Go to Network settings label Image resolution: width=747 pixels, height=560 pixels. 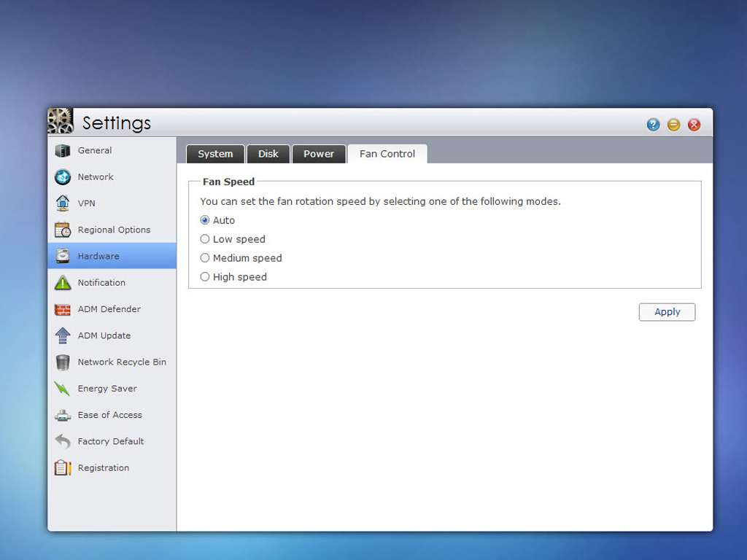point(96,176)
